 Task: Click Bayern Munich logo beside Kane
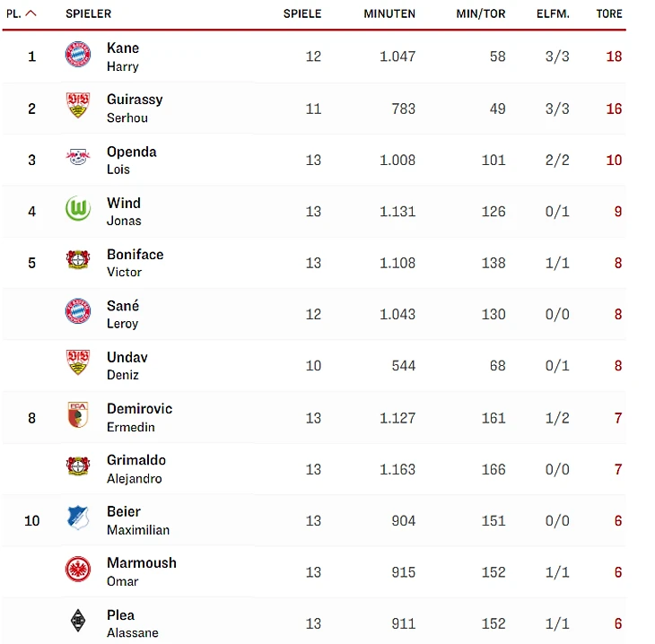pos(78,56)
